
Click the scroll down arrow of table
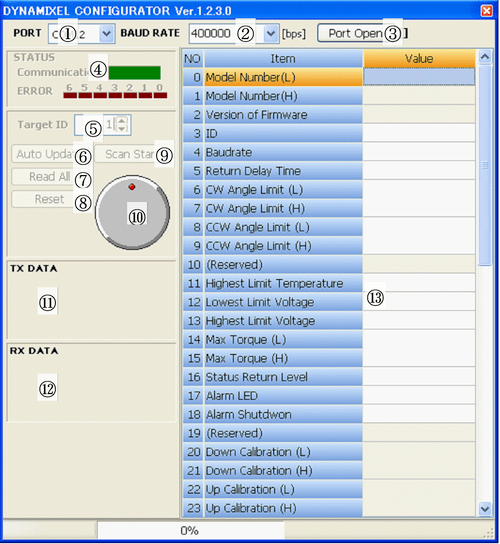(x=485, y=509)
